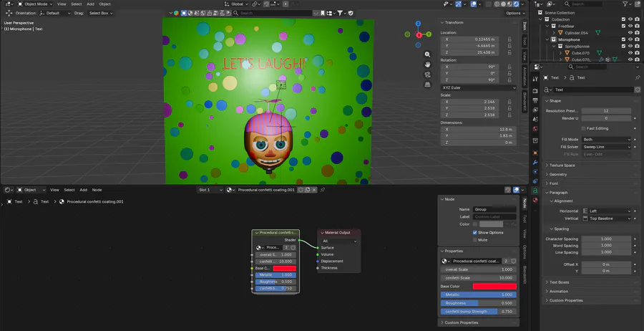Toggle the Fast Editing checkbox
Viewport: 644px width, 331px height.
tap(584, 128)
